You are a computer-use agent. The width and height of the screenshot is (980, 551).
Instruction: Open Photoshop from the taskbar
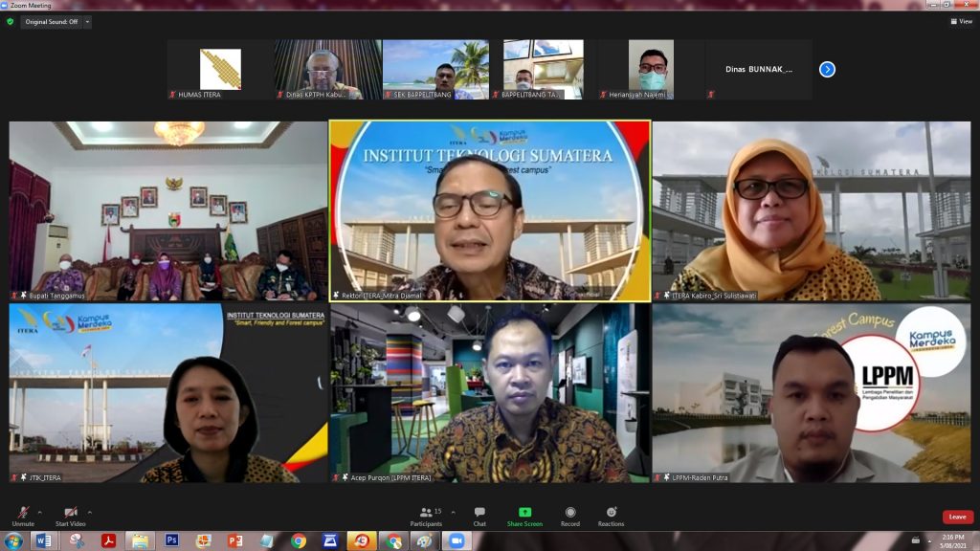(172, 541)
